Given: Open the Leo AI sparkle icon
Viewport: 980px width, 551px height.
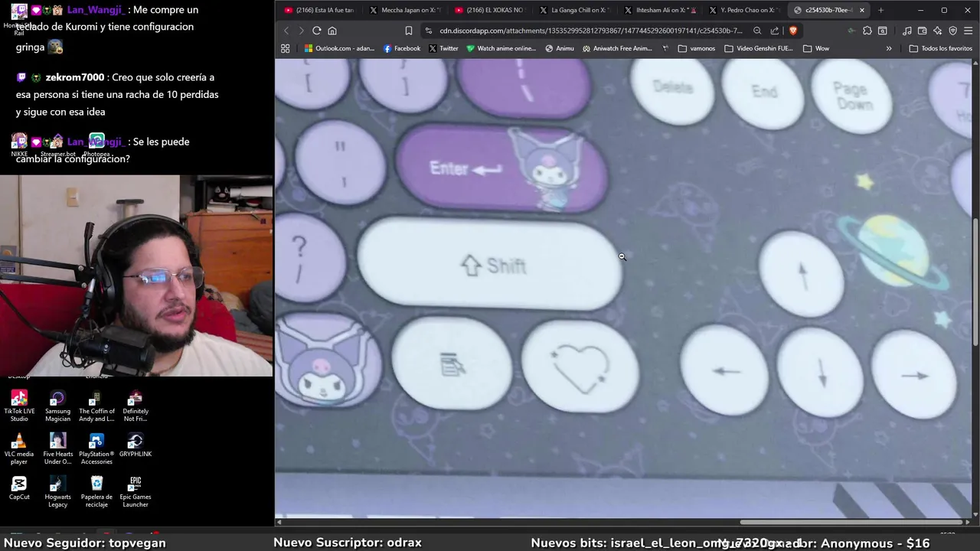Looking at the screenshot, I should pyautogui.click(x=937, y=31).
